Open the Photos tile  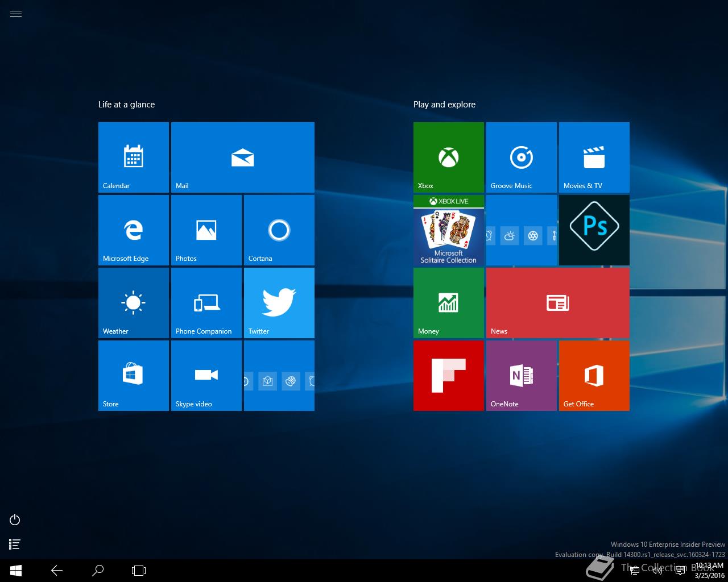[x=206, y=230]
